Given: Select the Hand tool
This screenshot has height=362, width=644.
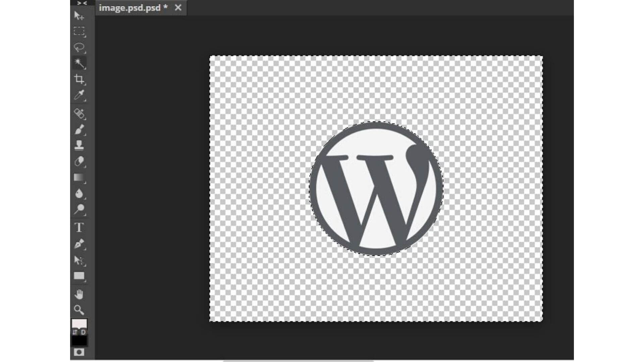Looking at the screenshot, I should (79, 294).
